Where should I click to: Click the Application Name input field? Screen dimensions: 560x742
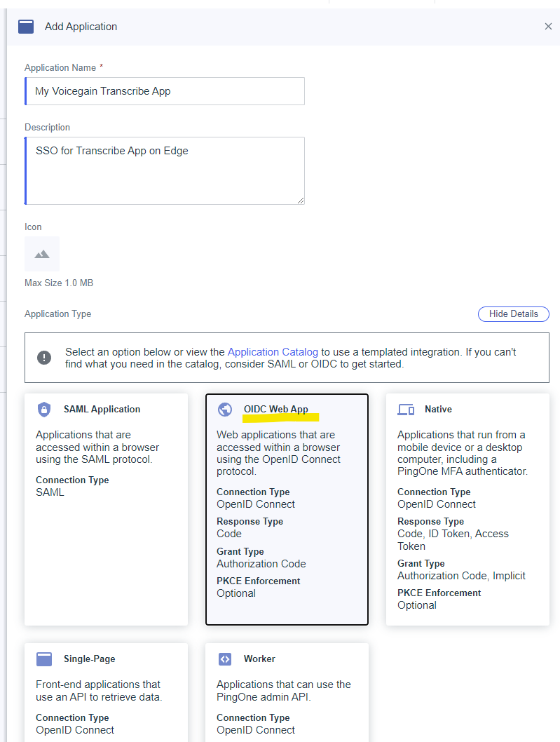(x=165, y=91)
